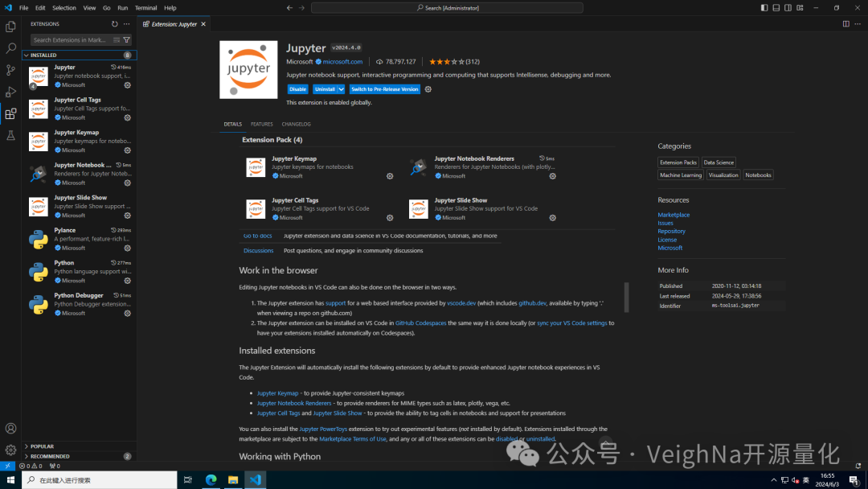
Task: Collapse the INSTALLED extensions section
Action: [x=79, y=55]
